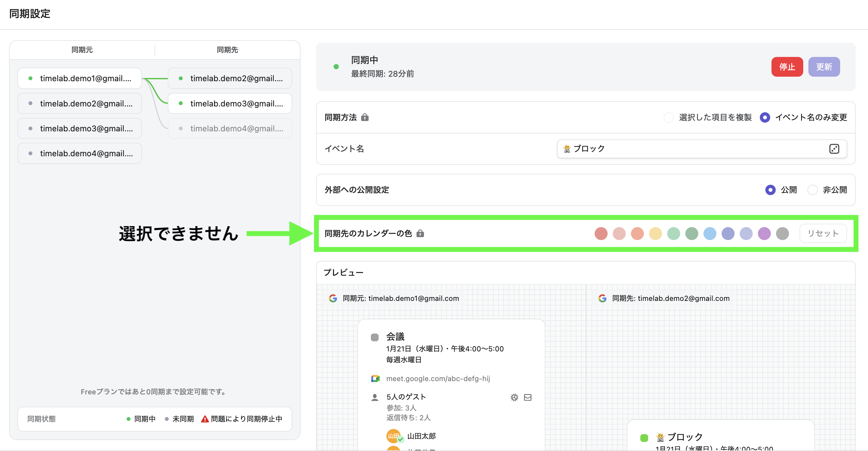Click the 山田太郎 avatar icon
868x451 pixels.
pos(394,436)
